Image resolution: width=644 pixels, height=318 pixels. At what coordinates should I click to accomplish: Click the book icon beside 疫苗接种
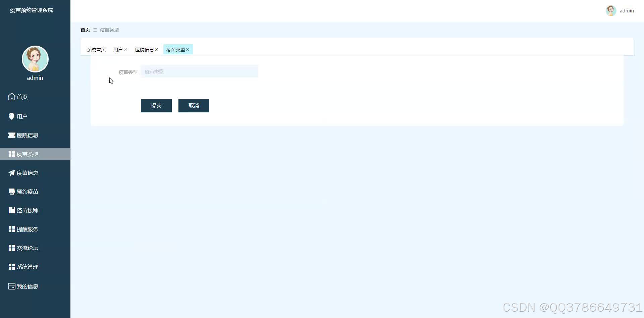tap(12, 210)
